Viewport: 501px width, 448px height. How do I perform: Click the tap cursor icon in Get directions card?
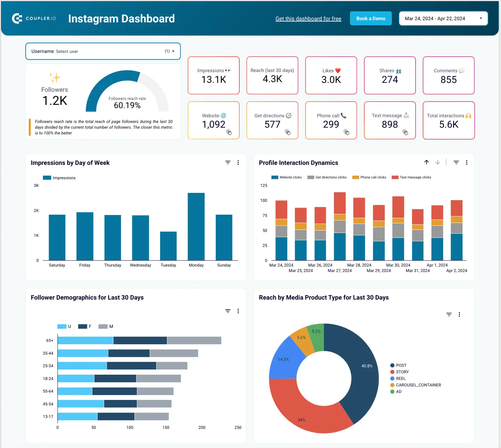point(288,132)
